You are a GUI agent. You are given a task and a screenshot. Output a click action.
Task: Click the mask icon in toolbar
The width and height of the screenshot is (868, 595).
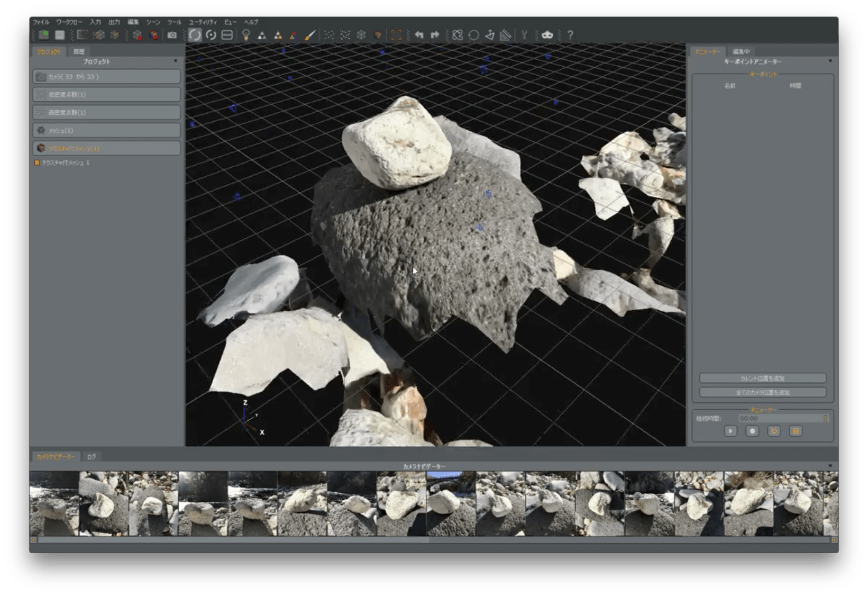pyautogui.click(x=547, y=35)
